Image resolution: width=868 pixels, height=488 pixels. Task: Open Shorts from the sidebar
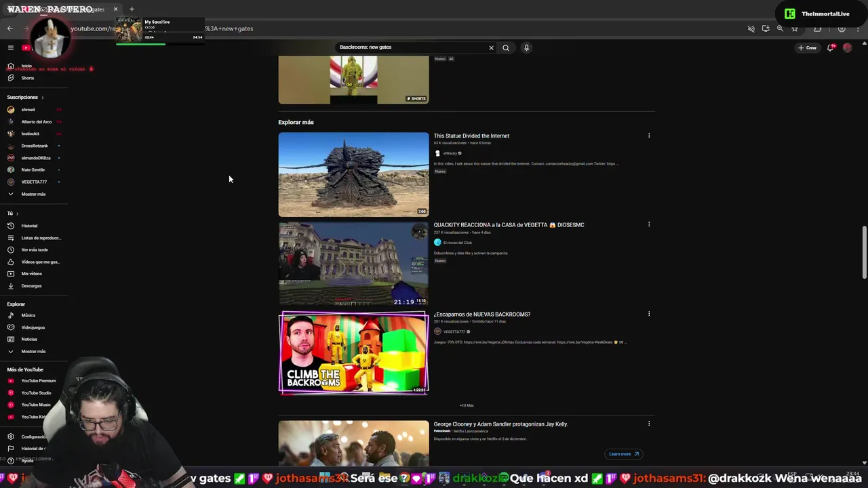27,78
